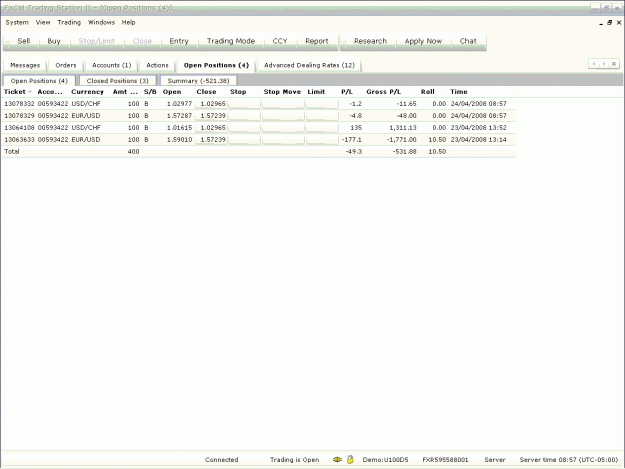This screenshot has width=625, height=469.
Task: Select the Open Positions (4) main tab
Action: tap(216, 65)
